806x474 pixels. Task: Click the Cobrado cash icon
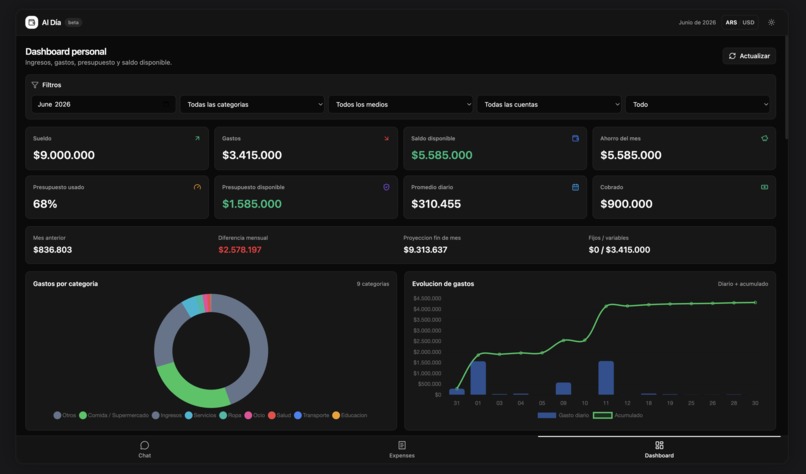(764, 187)
